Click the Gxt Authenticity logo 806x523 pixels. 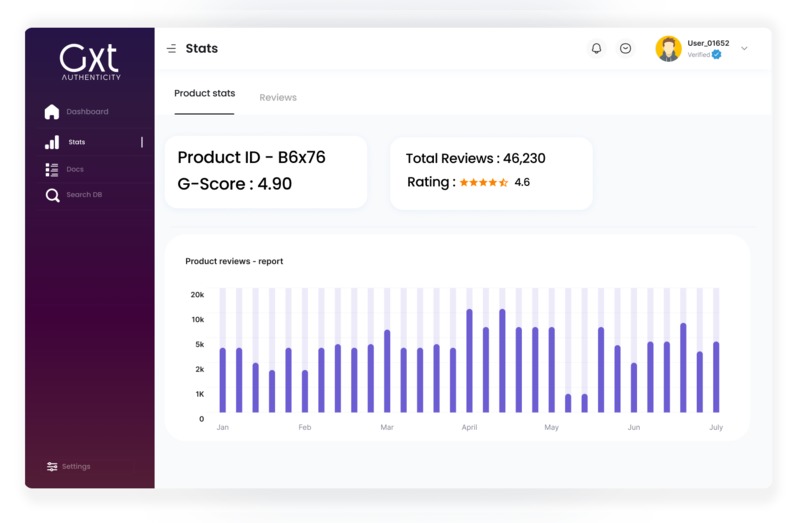tap(91, 62)
